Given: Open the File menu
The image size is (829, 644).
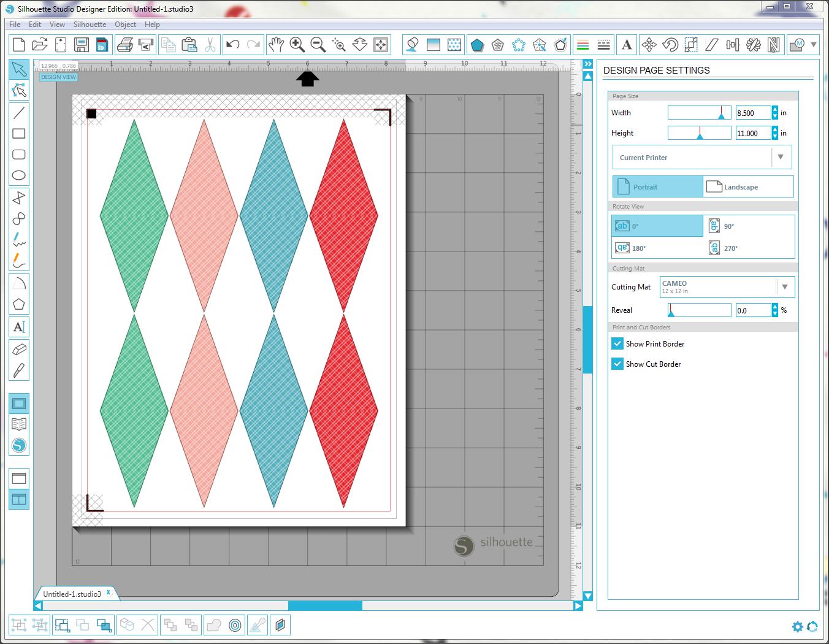Looking at the screenshot, I should pyautogui.click(x=15, y=25).
